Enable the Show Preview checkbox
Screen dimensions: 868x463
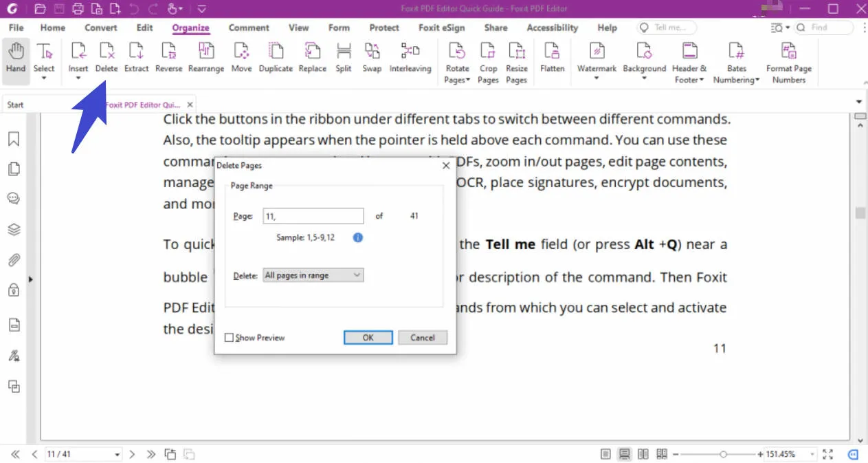pos(230,337)
